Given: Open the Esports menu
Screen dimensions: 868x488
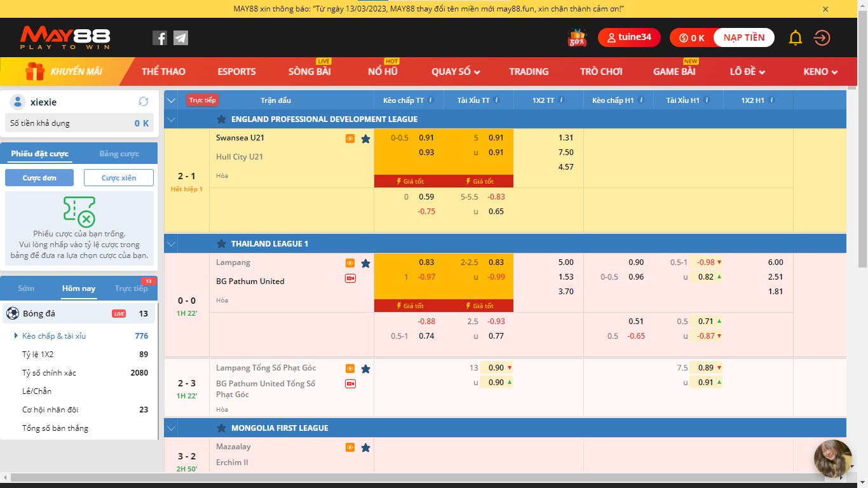Looking at the screenshot, I should [x=236, y=72].
